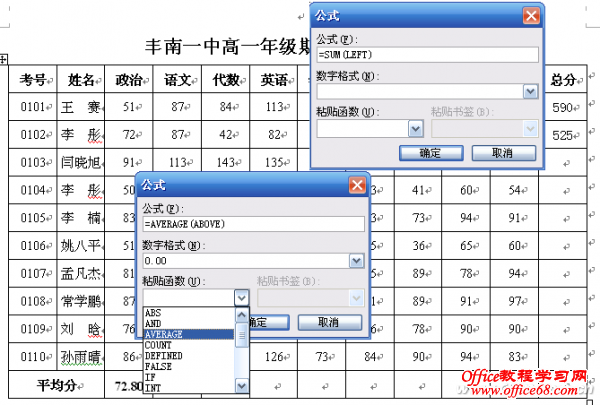Click the 英语 header cell

(x=274, y=79)
